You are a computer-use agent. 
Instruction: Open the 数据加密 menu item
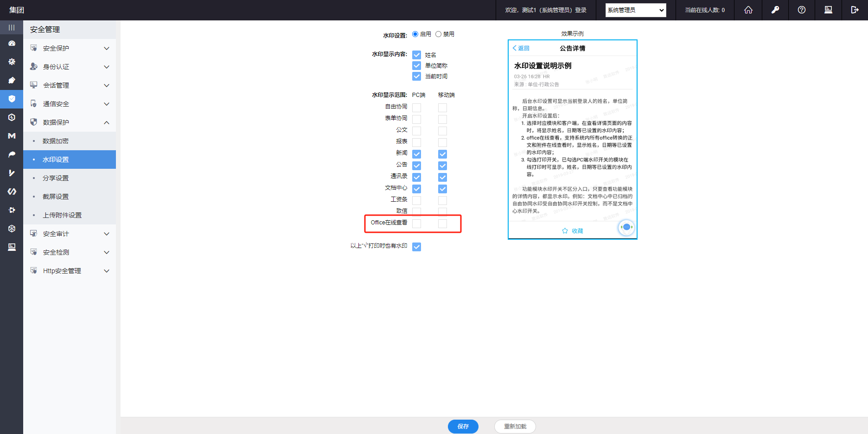[x=70, y=141]
